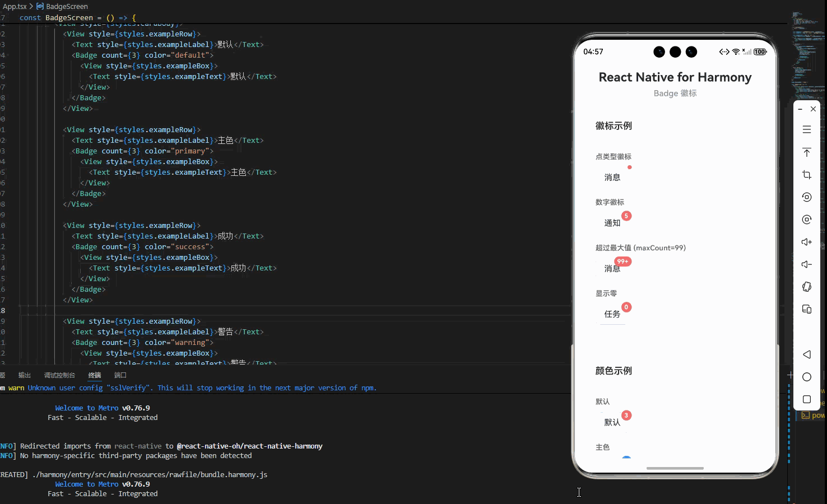Image resolution: width=827 pixels, height=504 pixels.
Task: Click the Wi-Fi icon in phone status bar
Action: (x=736, y=52)
